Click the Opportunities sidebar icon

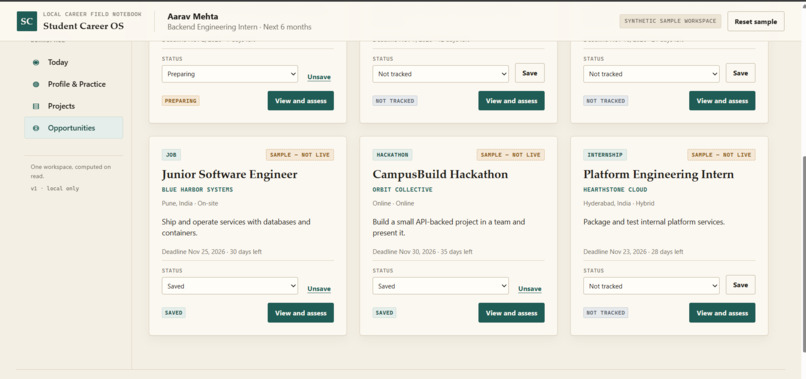click(x=36, y=128)
